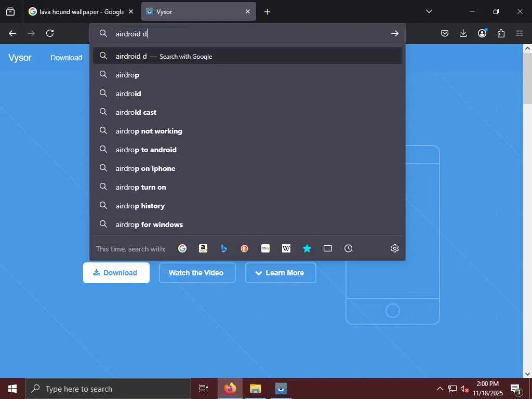532x399 pixels.
Task: Search with eBay engine icon
Action: point(265,248)
